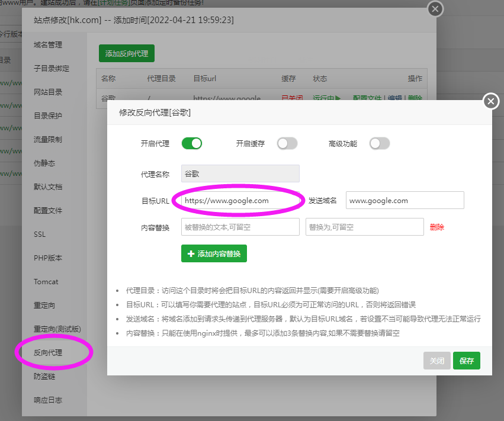The height and width of the screenshot is (421, 504).
Task: Click the 被替换的文本 input field
Action: pyautogui.click(x=240, y=227)
